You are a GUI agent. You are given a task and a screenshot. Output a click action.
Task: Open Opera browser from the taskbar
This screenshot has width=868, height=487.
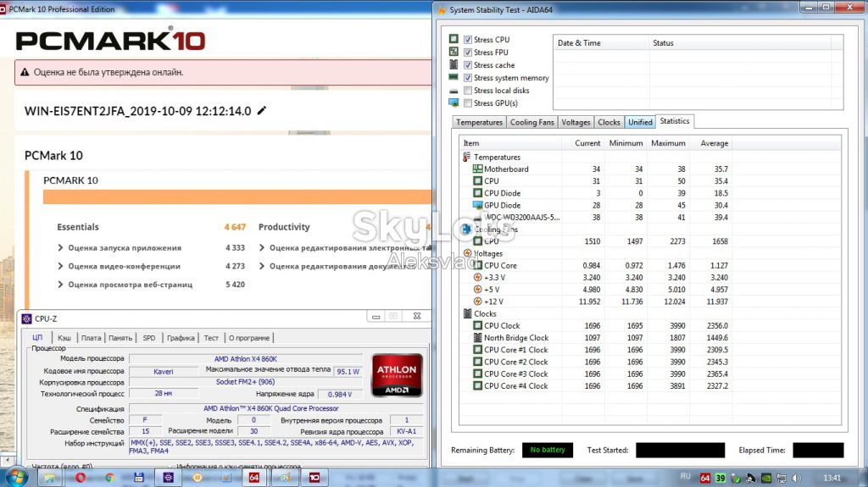click(81, 477)
